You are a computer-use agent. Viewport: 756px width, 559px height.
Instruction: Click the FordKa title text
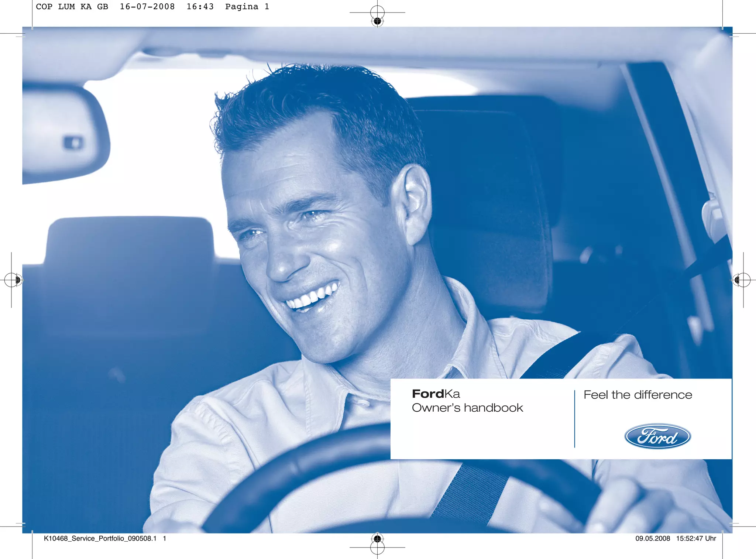tap(436, 394)
